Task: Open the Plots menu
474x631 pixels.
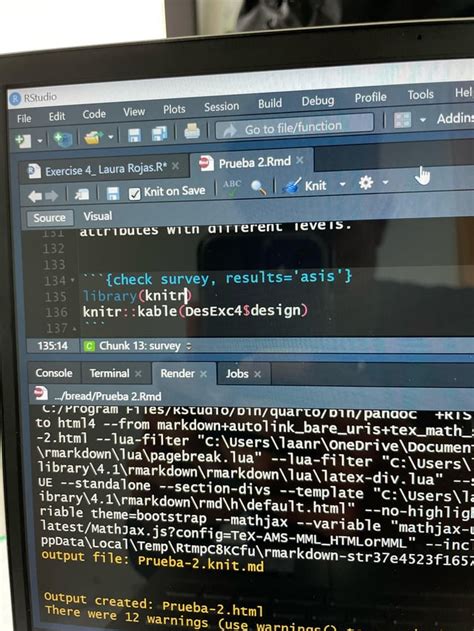Action: pos(174,109)
